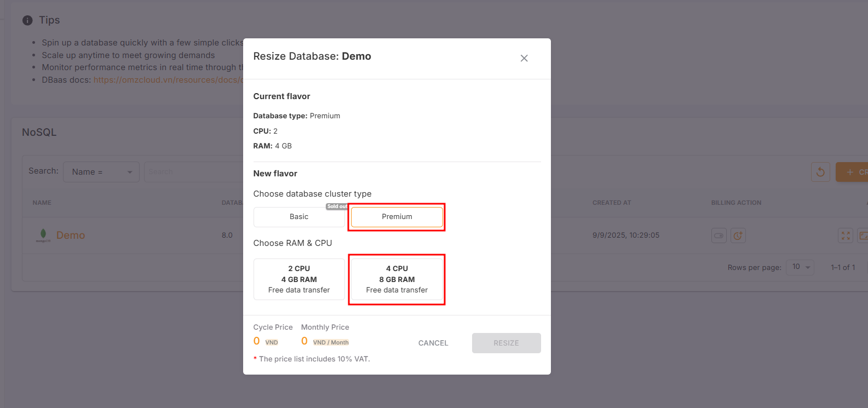
Task: Click the '1–1 of 1' pagination text
Action: click(x=843, y=267)
